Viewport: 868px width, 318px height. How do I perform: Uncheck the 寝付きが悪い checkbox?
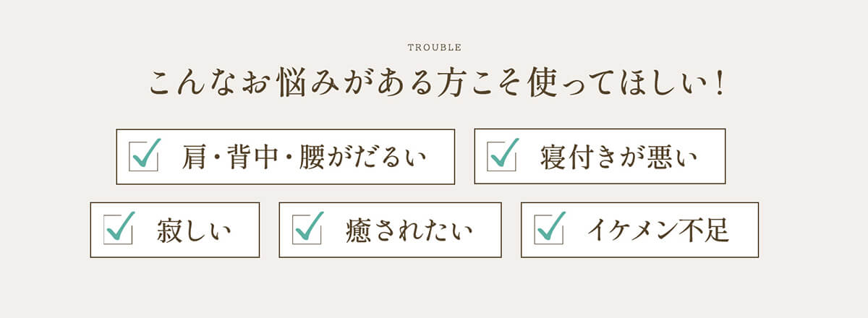501,156
